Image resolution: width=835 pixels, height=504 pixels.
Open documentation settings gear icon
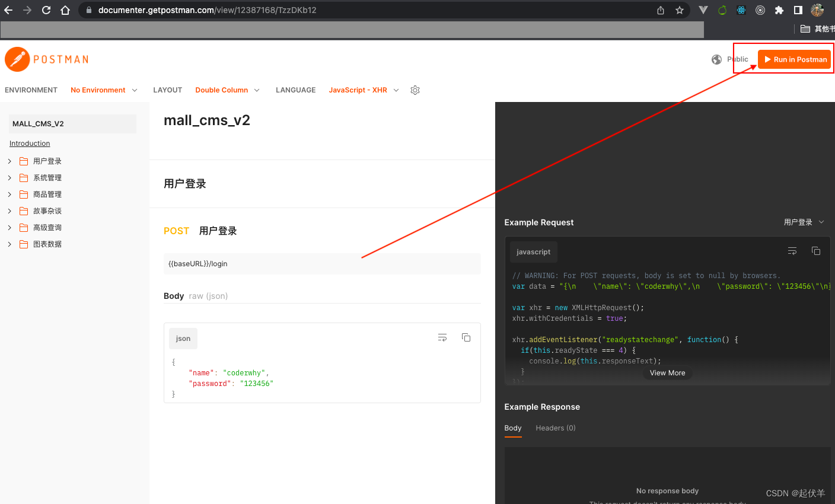tap(415, 90)
